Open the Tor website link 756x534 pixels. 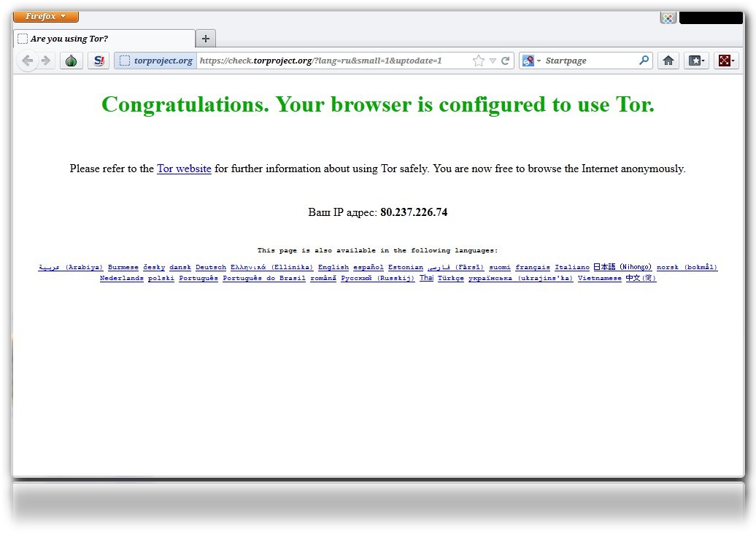(184, 169)
